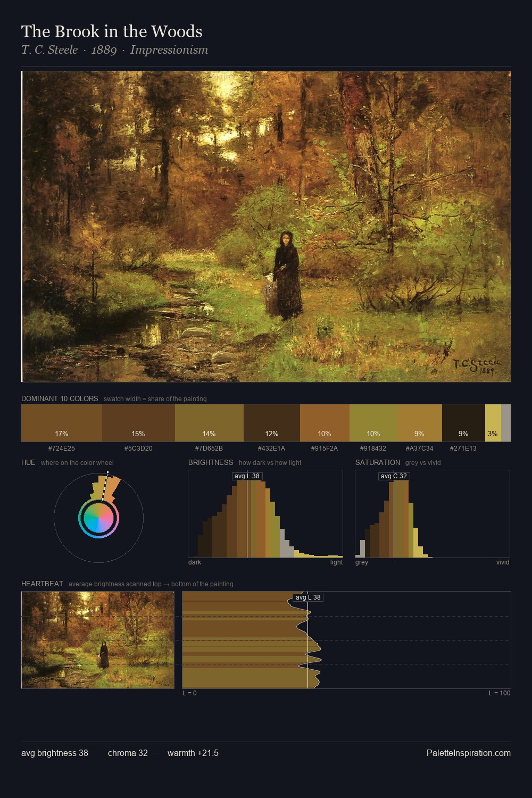The image size is (532, 798).
Task: Click the BRIGHTNESS section heading
Action: pyautogui.click(x=211, y=462)
